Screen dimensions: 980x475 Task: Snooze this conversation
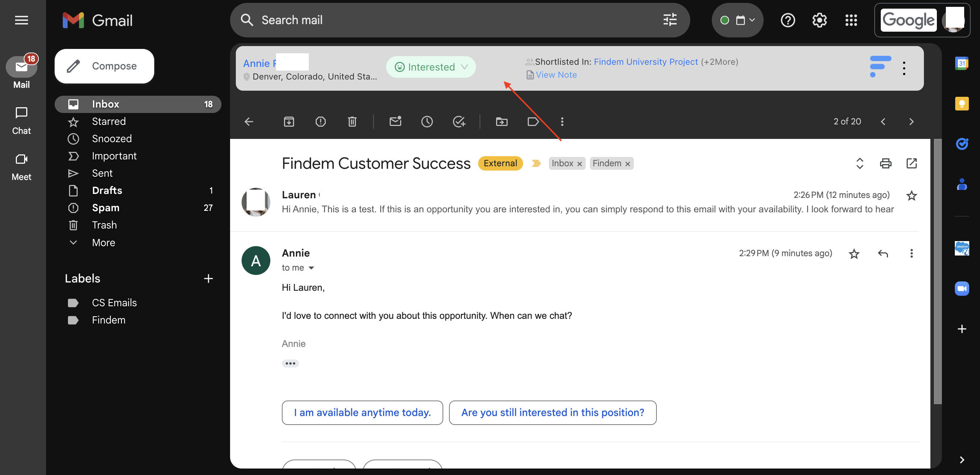(x=427, y=122)
